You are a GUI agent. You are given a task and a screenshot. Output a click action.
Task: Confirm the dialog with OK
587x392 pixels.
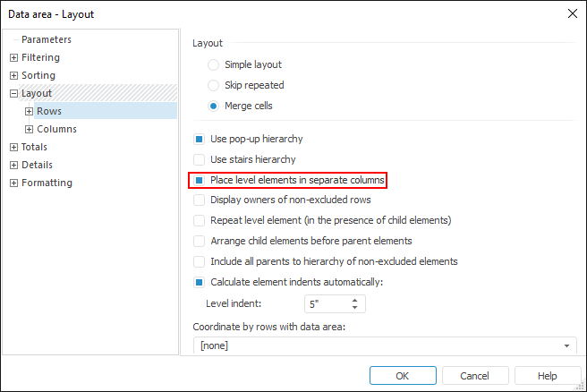[x=403, y=376]
